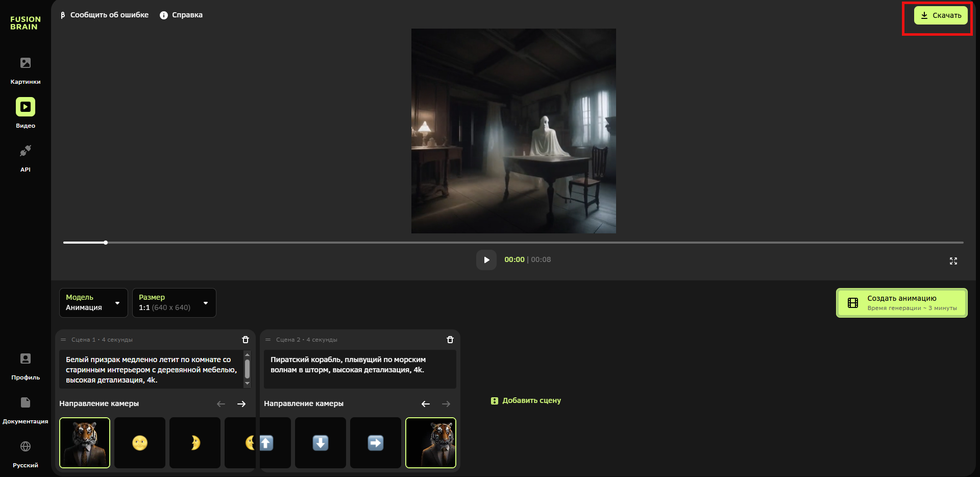Open the Картинки section in sidebar

coord(26,70)
